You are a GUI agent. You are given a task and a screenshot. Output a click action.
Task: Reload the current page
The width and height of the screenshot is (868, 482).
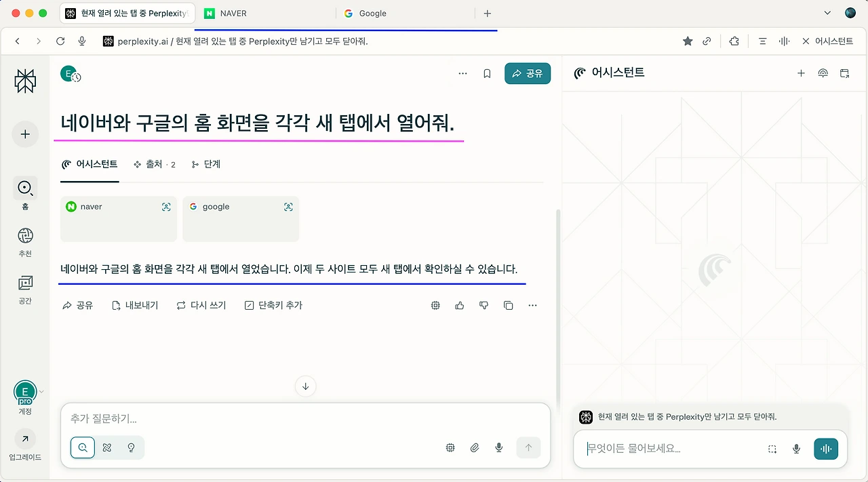[x=60, y=41]
